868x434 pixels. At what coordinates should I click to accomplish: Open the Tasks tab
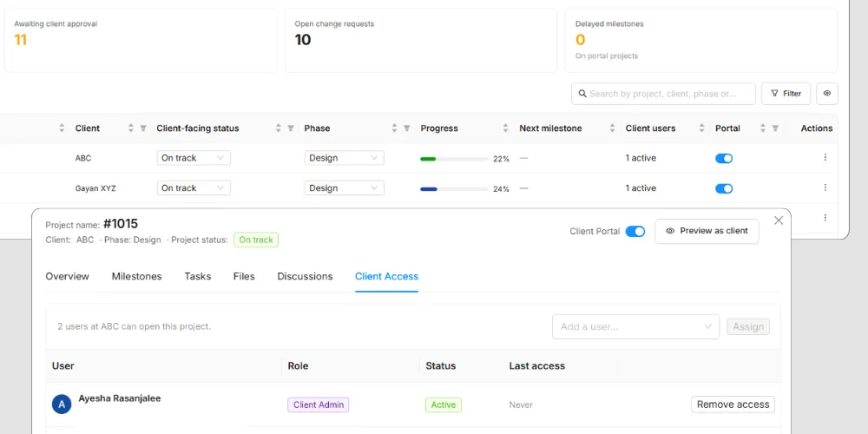198,276
